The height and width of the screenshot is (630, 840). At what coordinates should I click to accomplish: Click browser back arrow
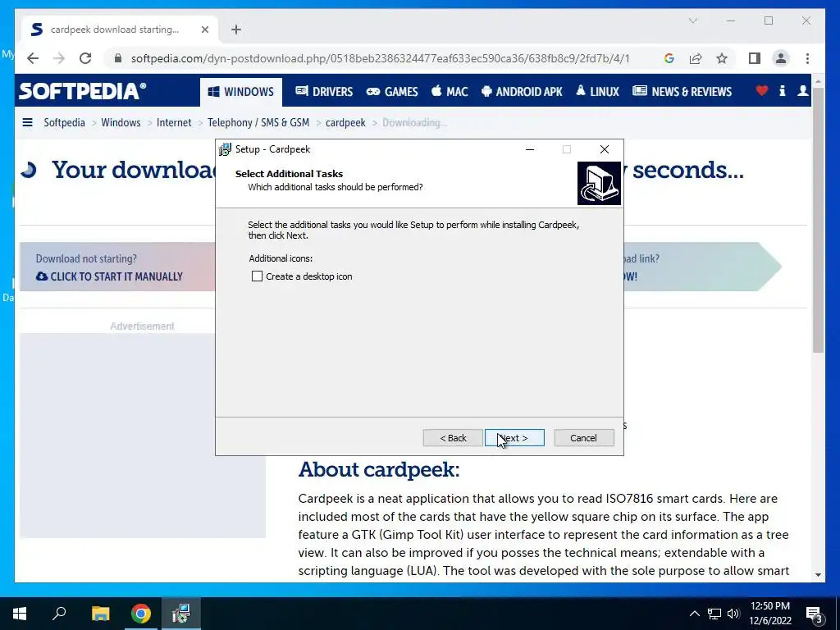pyautogui.click(x=33, y=58)
